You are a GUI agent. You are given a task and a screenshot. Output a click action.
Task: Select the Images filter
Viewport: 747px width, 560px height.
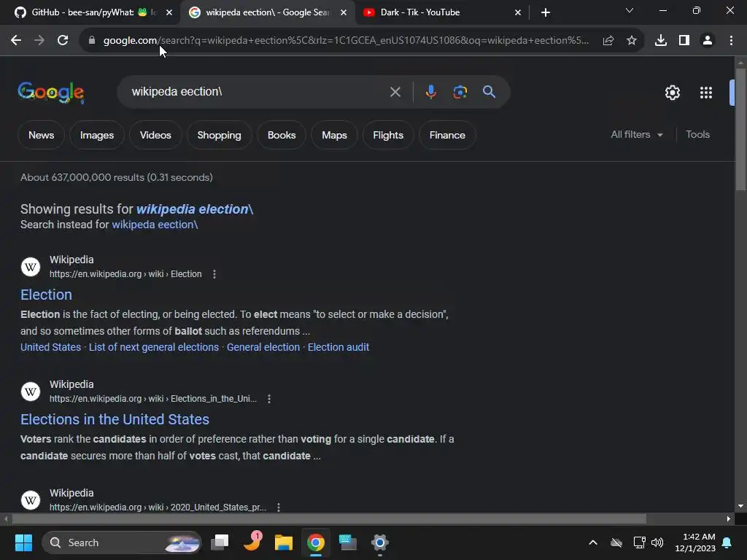click(97, 135)
